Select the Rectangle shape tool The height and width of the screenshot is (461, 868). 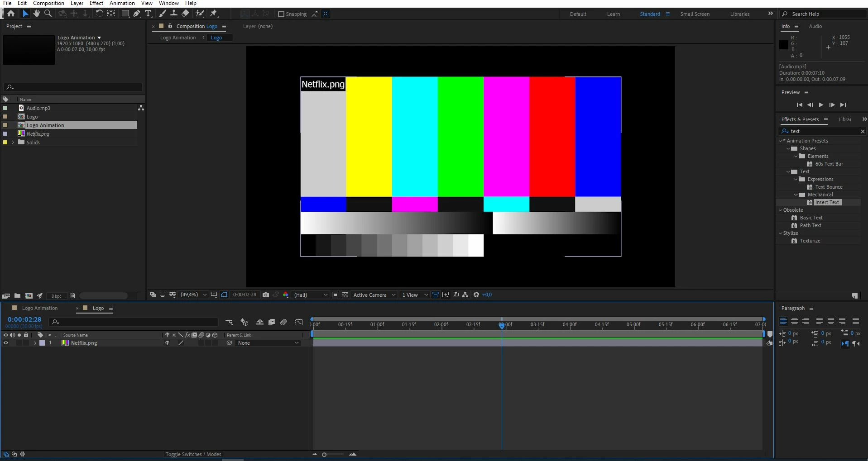(x=125, y=14)
